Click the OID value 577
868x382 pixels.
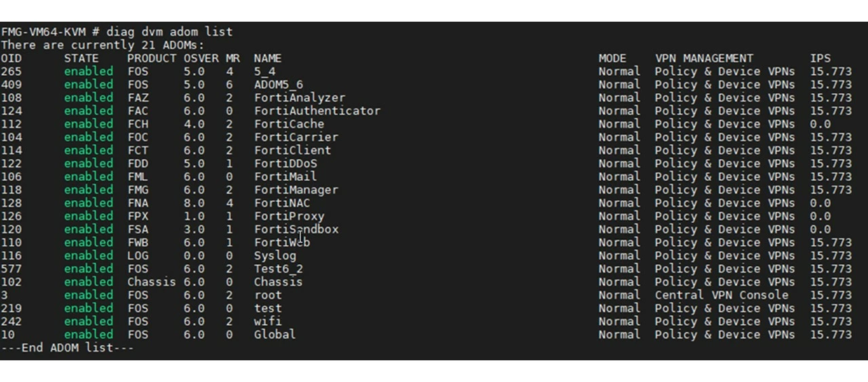pyautogui.click(x=12, y=268)
